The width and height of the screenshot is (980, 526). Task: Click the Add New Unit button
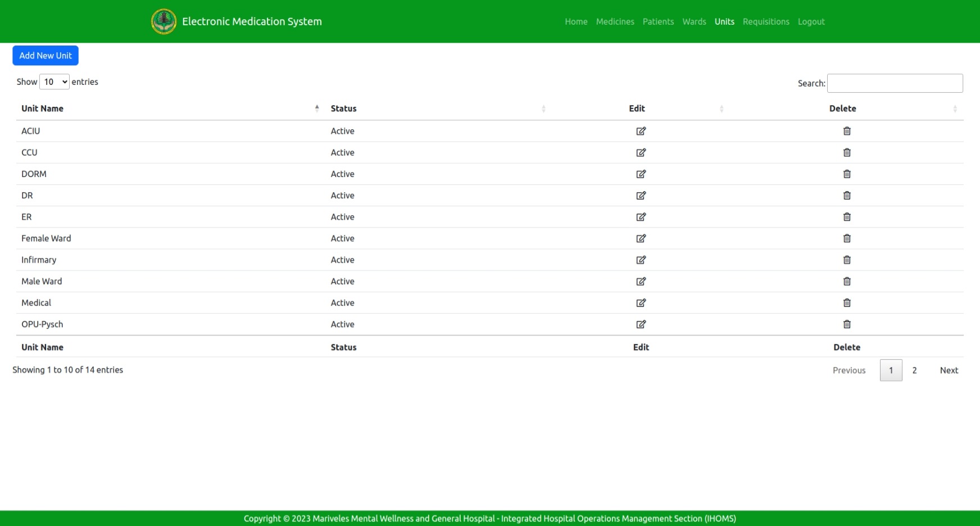(46, 56)
